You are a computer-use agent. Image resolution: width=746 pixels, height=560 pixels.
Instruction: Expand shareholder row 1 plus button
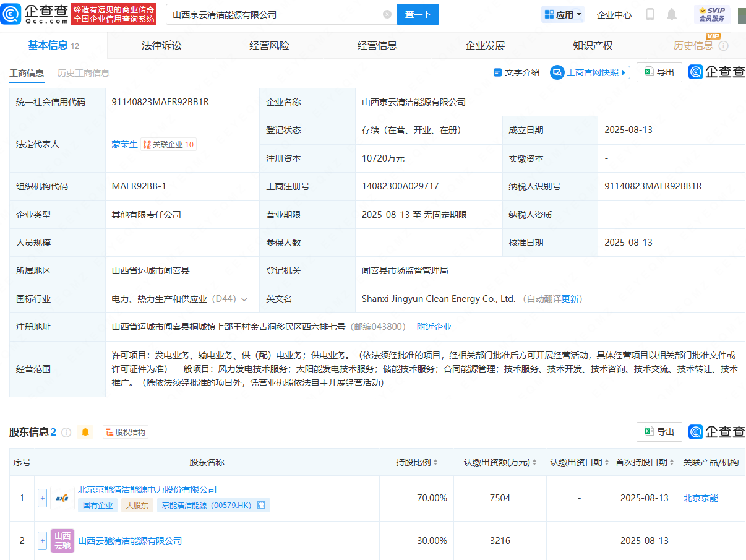(42, 498)
